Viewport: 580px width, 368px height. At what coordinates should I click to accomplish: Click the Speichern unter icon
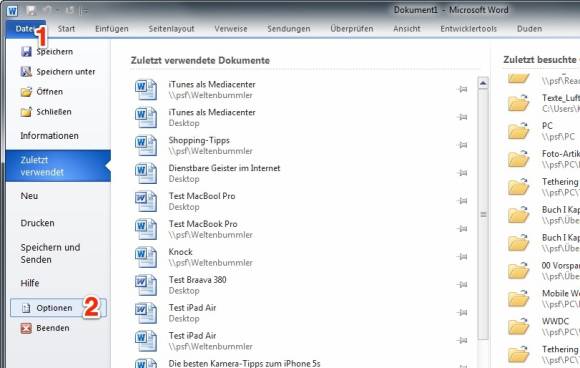click(x=26, y=71)
